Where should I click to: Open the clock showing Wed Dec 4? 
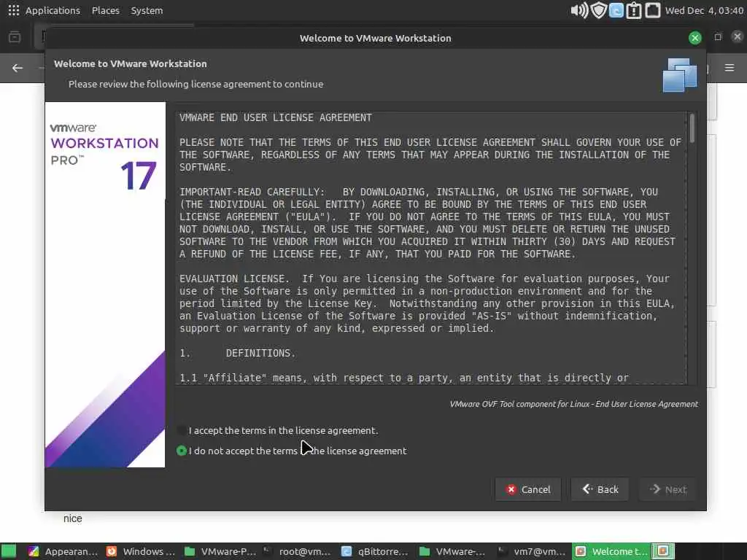704,10
